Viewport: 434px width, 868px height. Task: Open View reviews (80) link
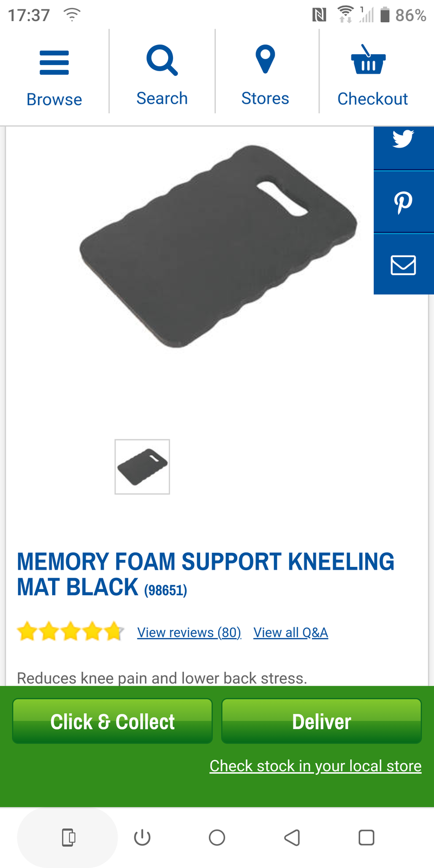click(189, 633)
